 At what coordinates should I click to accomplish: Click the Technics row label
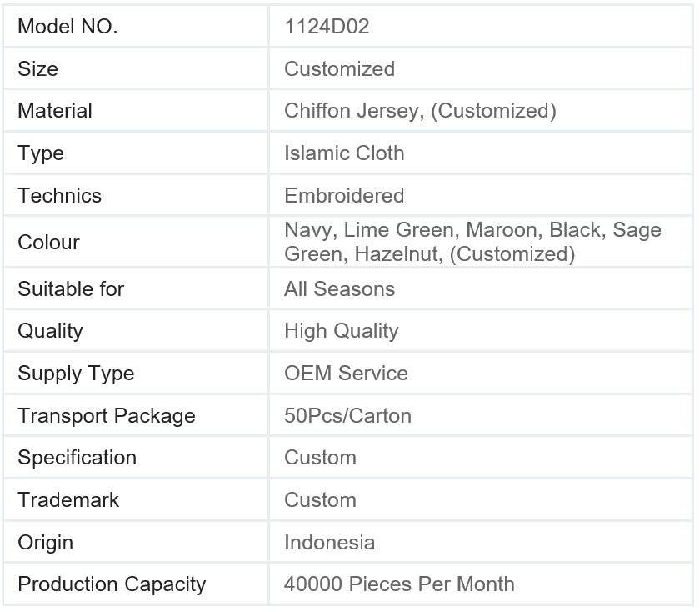pos(59,196)
